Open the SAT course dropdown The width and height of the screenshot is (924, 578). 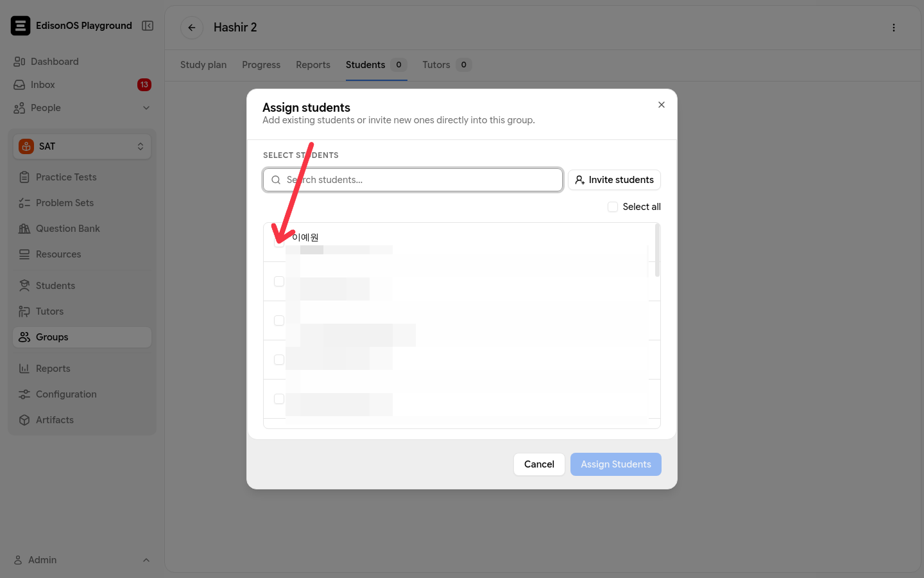[82, 146]
